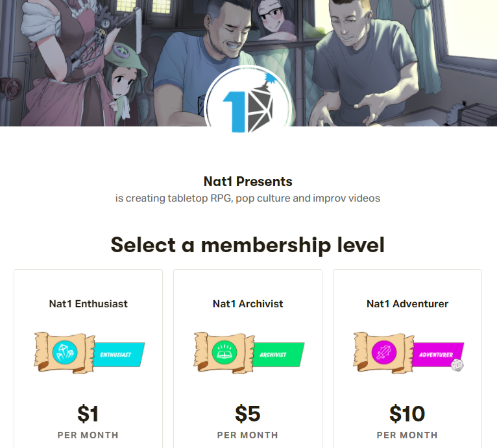Click PER MONTH under the $10 price

(x=407, y=435)
